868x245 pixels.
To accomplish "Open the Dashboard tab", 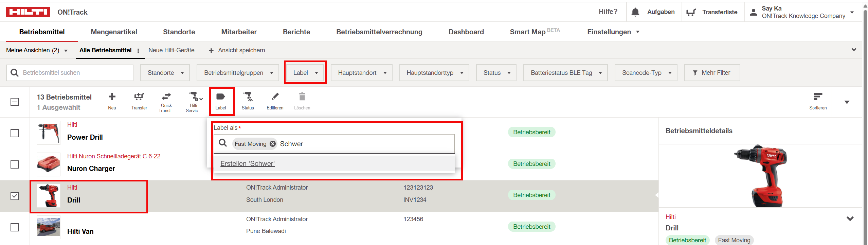I will [x=466, y=32].
